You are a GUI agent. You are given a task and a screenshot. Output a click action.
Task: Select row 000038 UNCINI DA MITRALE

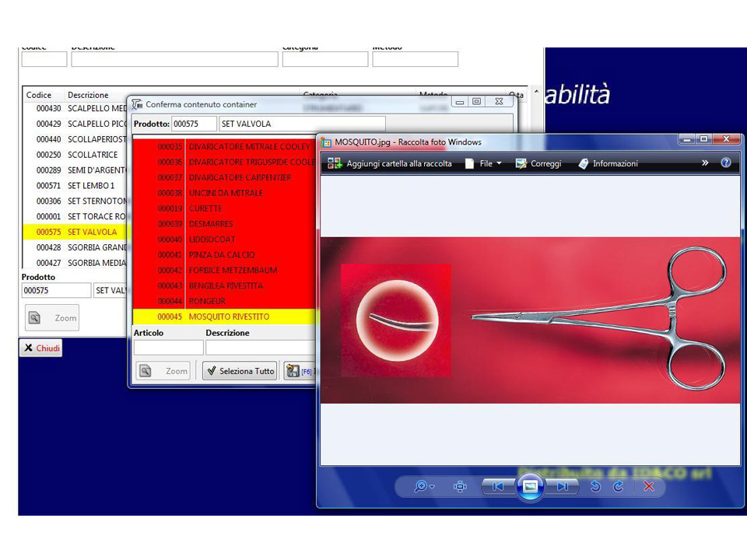[x=224, y=193]
